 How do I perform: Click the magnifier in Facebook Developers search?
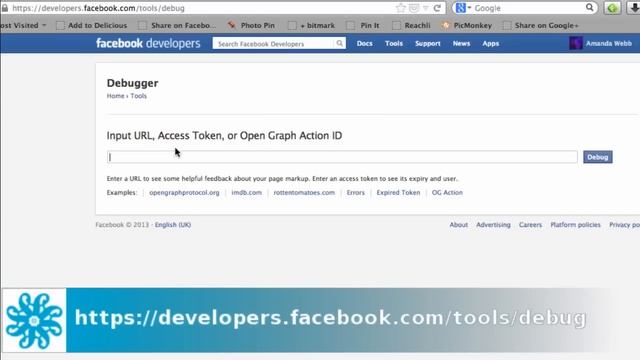(x=339, y=43)
